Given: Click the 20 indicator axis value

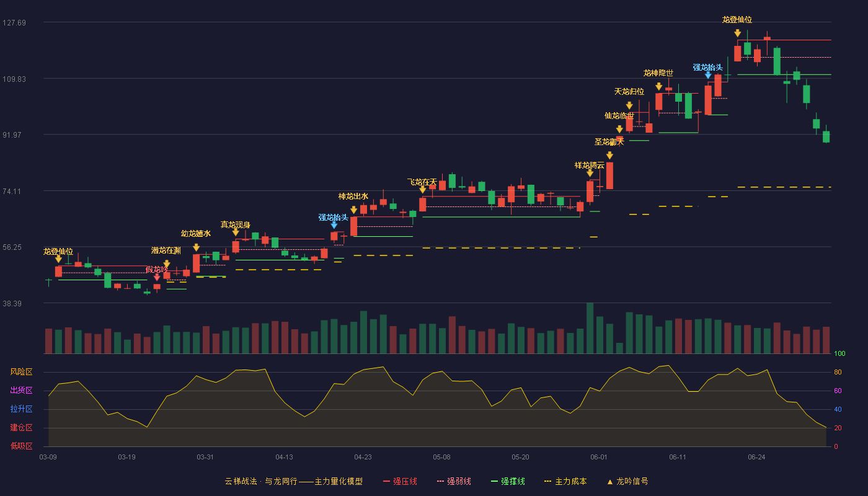Looking at the screenshot, I should point(837,428).
